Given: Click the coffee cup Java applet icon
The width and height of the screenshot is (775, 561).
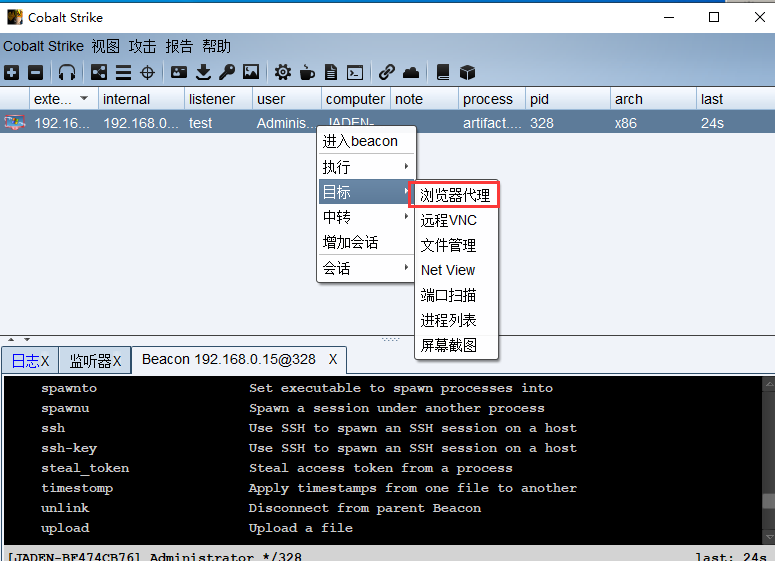Looking at the screenshot, I should pyautogui.click(x=307, y=72).
